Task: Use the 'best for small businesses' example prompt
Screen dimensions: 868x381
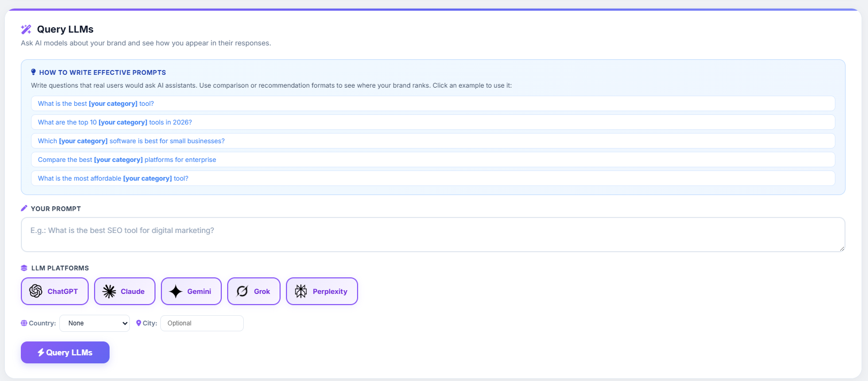Action: 433,141
